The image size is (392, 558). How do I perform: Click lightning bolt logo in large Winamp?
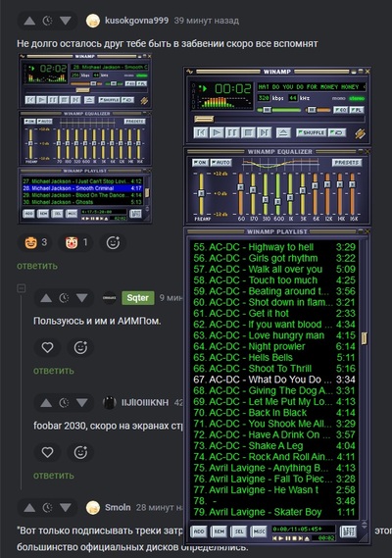[361, 133]
